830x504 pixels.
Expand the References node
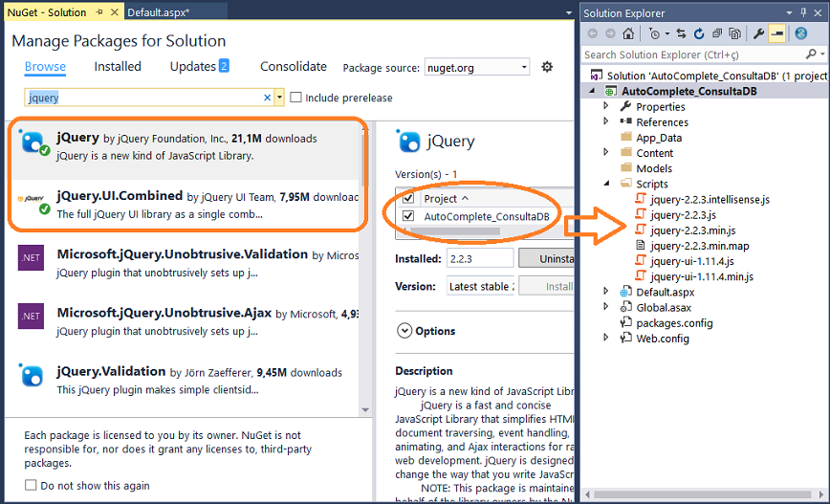pyautogui.click(x=606, y=121)
